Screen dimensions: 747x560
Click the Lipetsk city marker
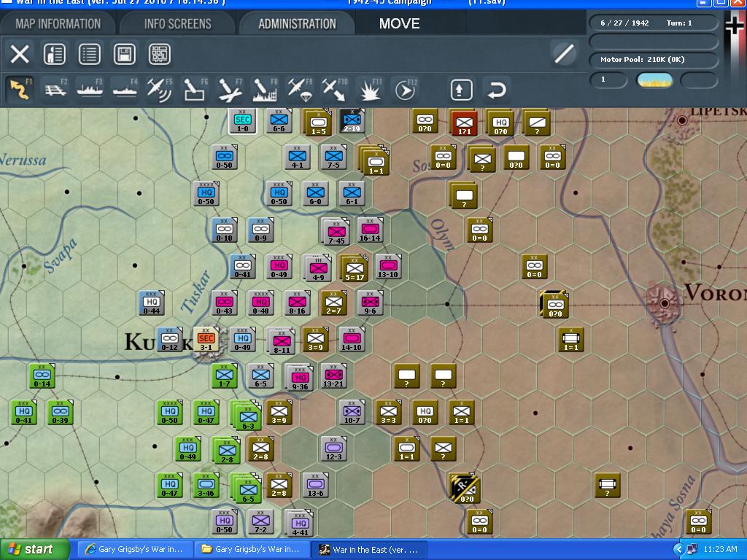(x=682, y=120)
